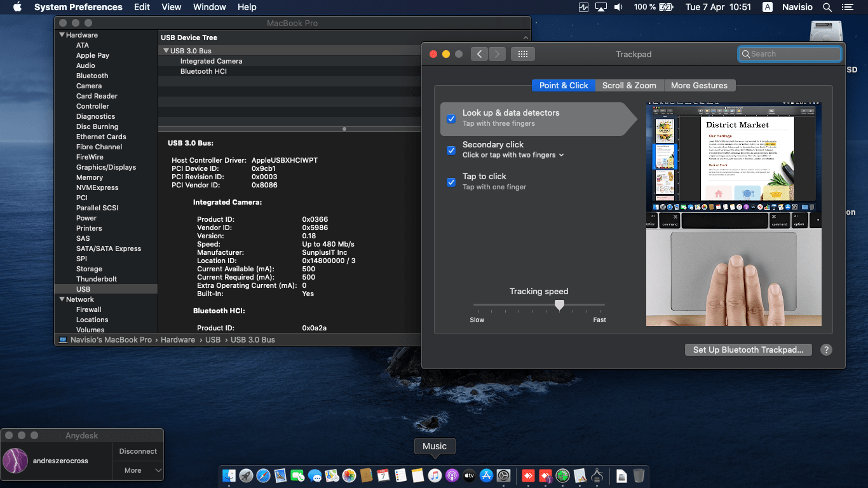Open App Store from the Dock
This screenshot has height=488, width=868.
coord(487,475)
